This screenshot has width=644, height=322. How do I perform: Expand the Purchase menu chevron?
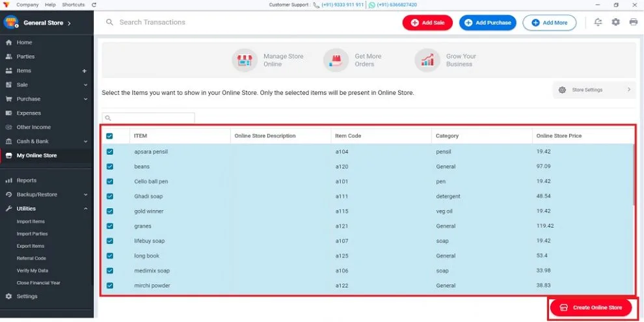coord(85,99)
